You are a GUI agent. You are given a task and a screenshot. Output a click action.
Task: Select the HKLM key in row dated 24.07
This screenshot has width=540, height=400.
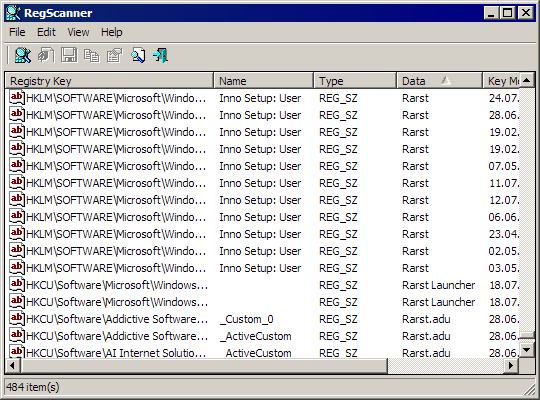116,98
